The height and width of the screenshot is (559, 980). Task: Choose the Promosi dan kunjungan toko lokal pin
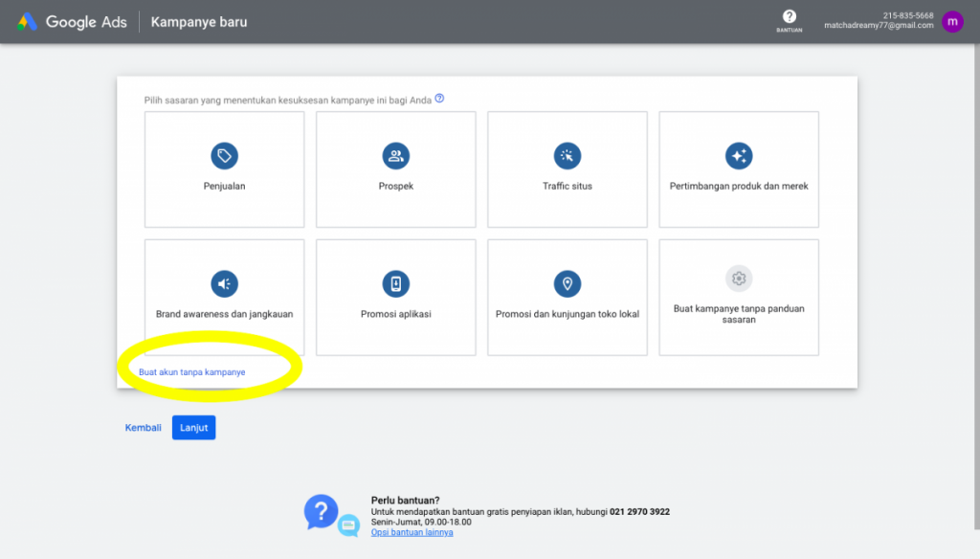point(567,283)
